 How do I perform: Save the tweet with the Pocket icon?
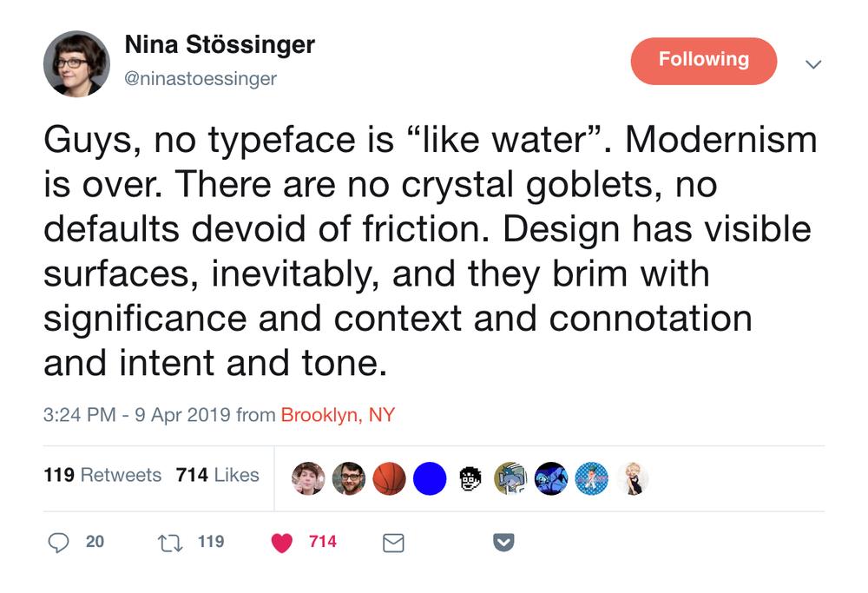pos(503,543)
